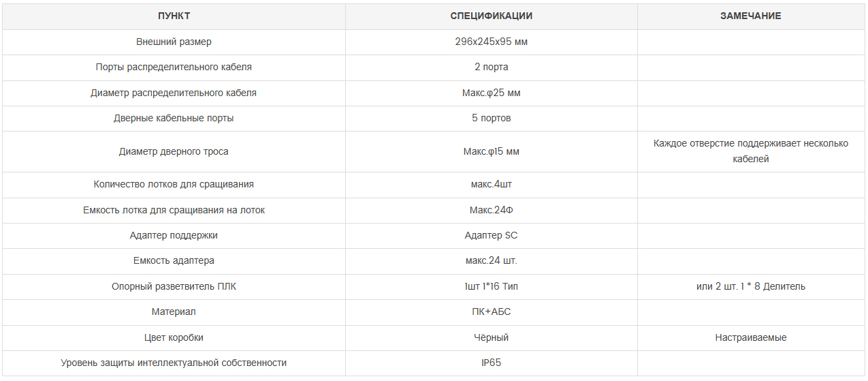
Task: Click the Макс.φ15 мм value
Action: coord(492,151)
